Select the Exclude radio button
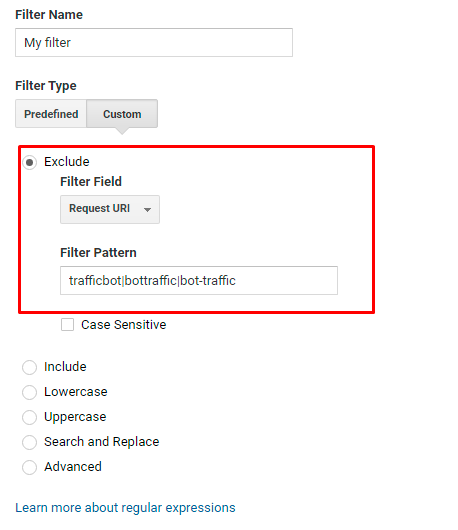 [x=30, y=163]
